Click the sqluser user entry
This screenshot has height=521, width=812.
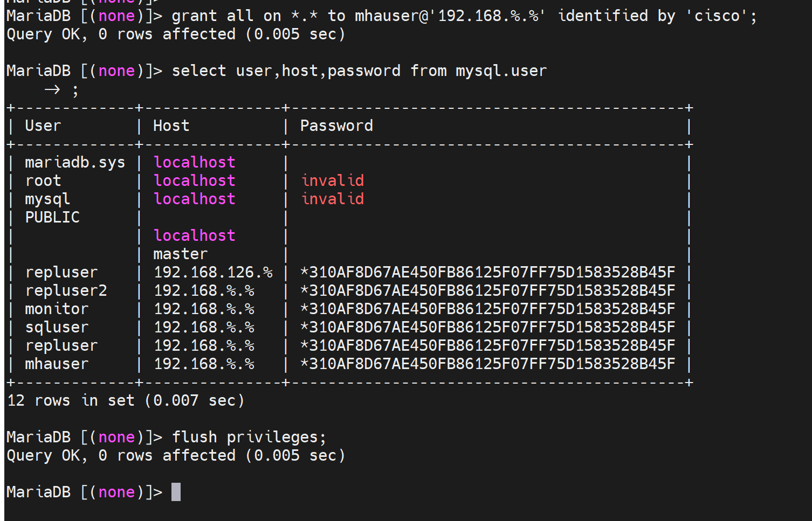[57, 328]
